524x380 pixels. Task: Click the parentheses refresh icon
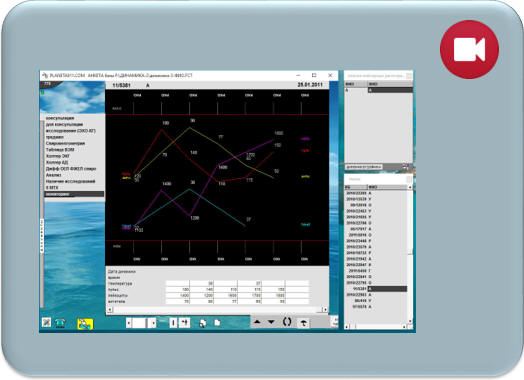pos(287,322)
